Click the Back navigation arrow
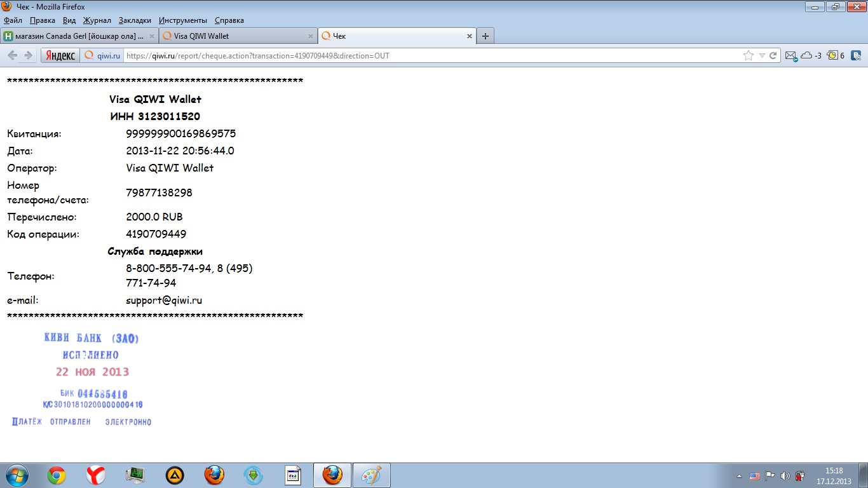 pos(13,56)
